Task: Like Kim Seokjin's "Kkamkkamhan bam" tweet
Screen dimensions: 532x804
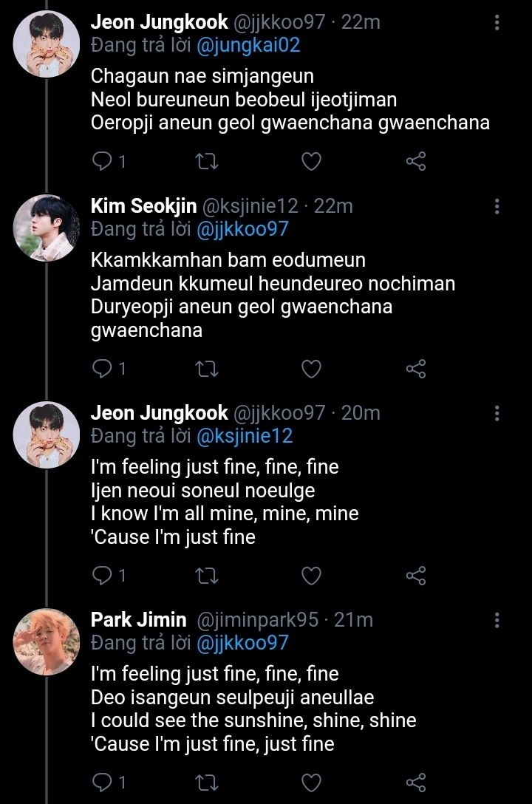Action: 312,368
